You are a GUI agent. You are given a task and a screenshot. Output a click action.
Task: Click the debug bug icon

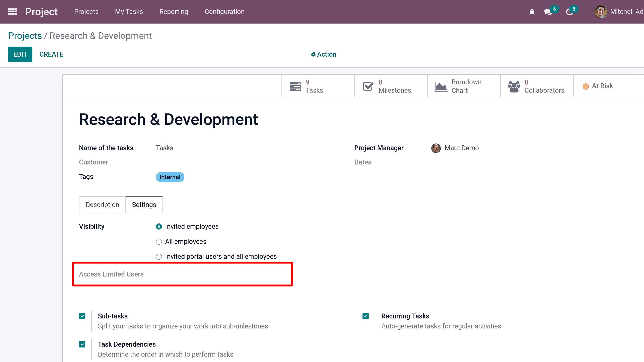[x=532, y=12]
